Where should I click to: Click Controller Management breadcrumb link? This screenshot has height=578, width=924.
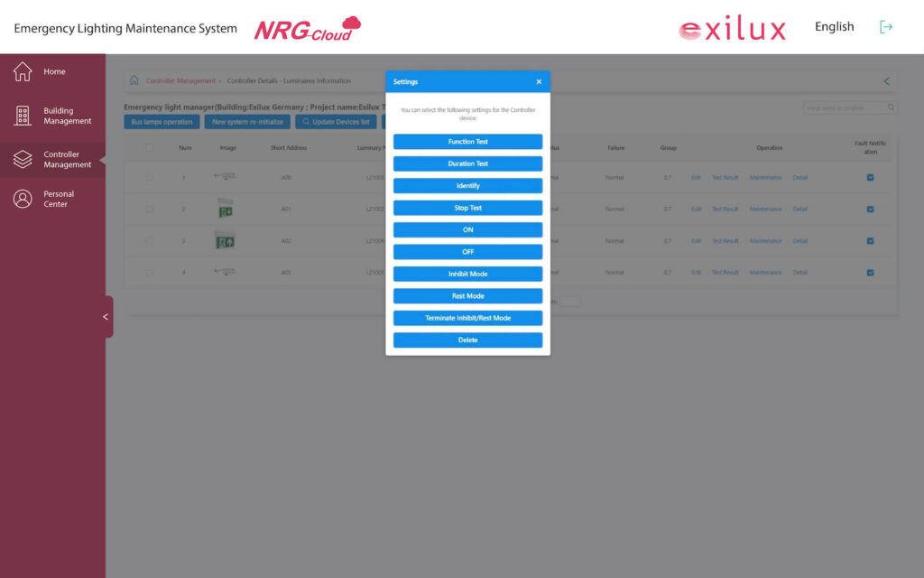[x=180, y=80]
